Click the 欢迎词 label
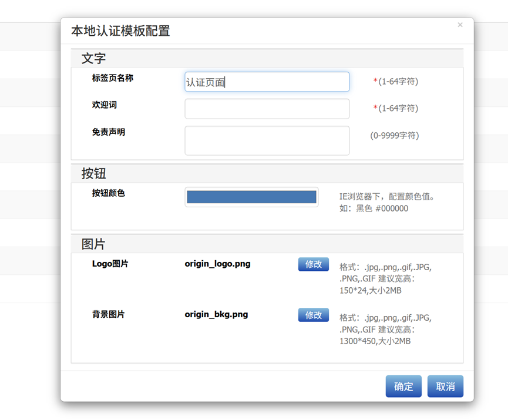 (x=105, y=105)
